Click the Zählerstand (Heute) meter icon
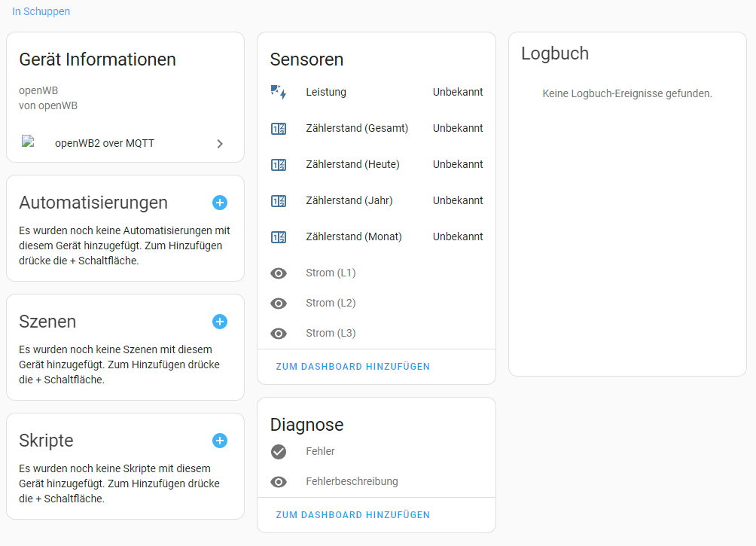 coord(279,165)
